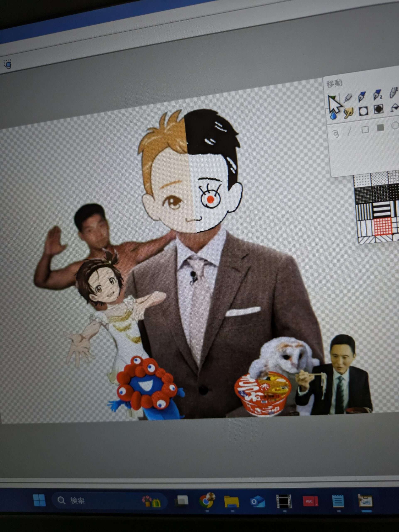Choose the straight line draw mode

point(350,132)
